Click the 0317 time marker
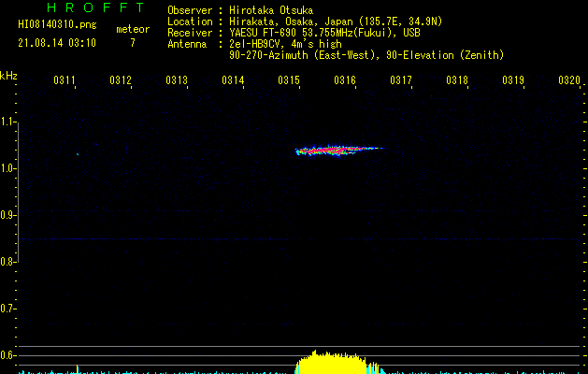Viewport: 588px width, 374px height. click(401, 80)
